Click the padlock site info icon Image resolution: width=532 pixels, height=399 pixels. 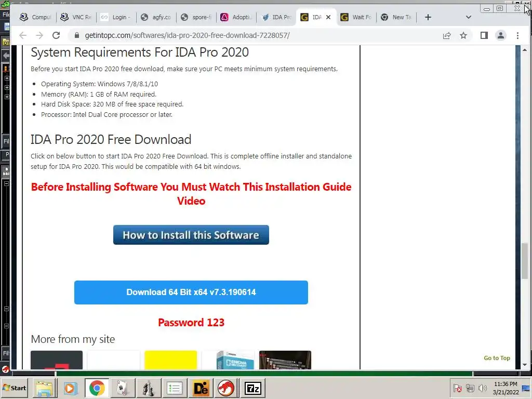pos(77,35)
